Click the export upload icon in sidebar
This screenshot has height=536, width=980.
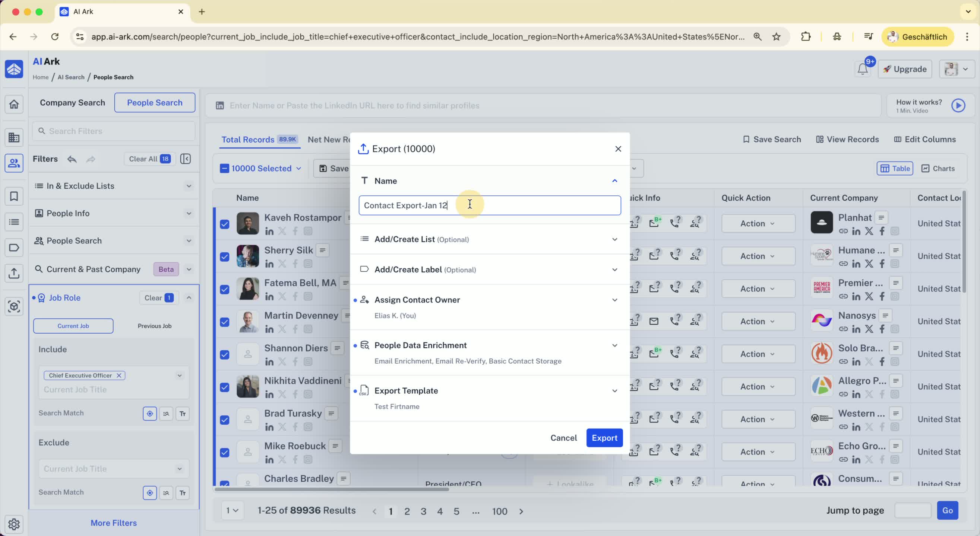[14, 273]
